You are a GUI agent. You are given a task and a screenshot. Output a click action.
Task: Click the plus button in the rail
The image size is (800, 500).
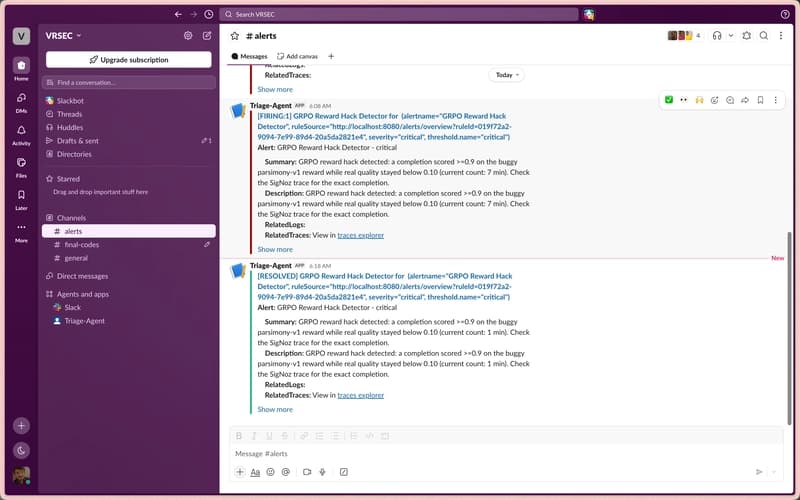(21, 426)
